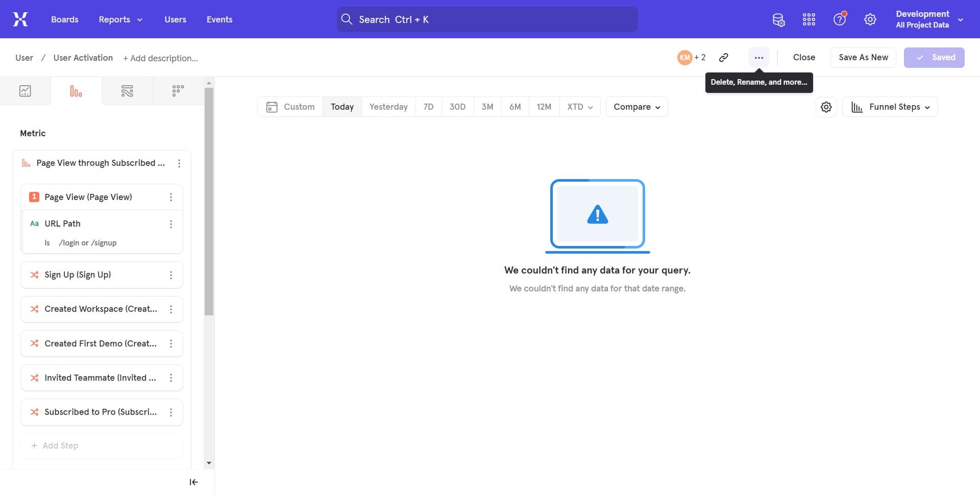The image size is (980, 495).
Task: Open the Compare dropdown
Action: 636,107
